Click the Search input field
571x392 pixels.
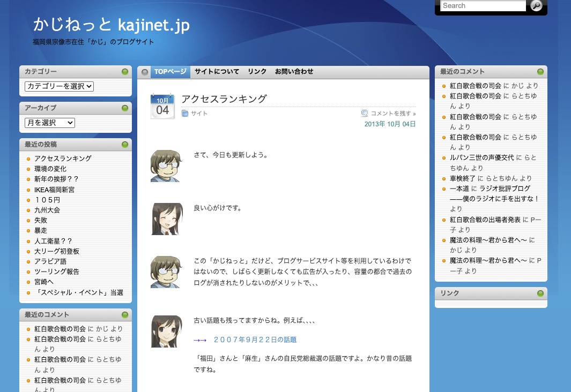[x=483, y=6]
